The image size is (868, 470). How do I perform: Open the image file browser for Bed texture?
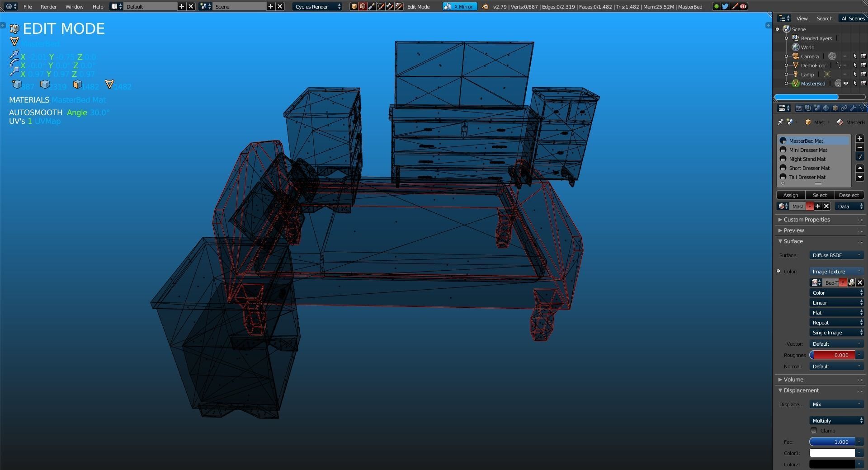pos(851,283)
